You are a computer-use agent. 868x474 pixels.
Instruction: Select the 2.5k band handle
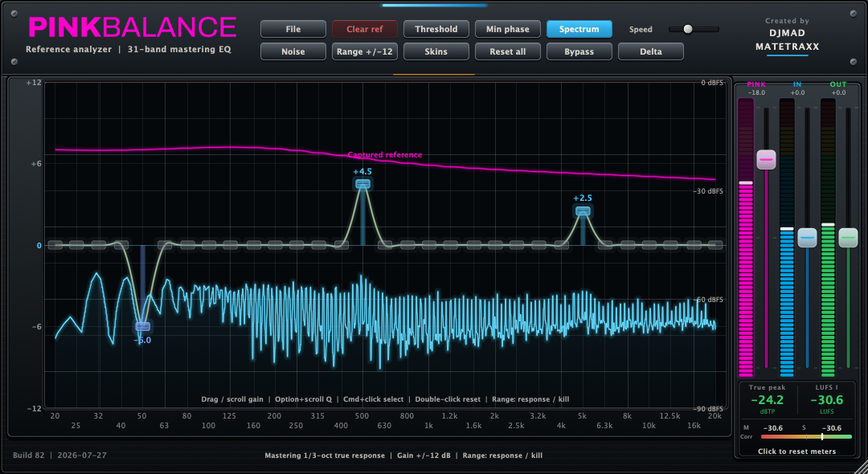point(517,245)
